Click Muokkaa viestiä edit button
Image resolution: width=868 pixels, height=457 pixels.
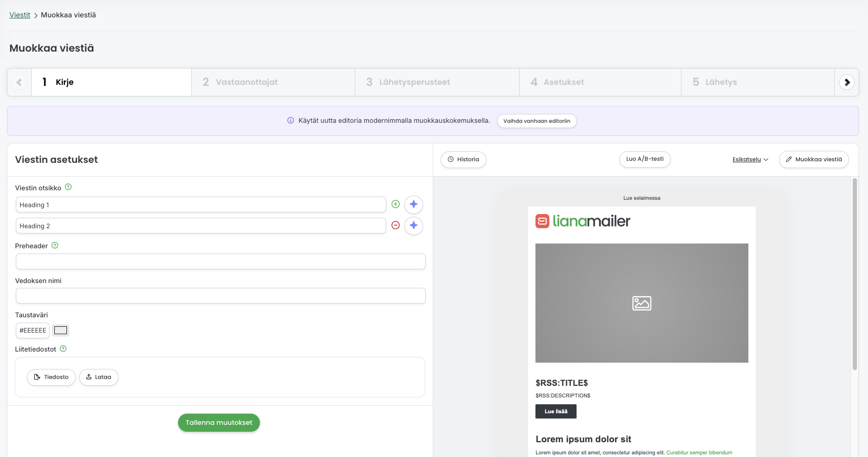(x=814, y=160)
